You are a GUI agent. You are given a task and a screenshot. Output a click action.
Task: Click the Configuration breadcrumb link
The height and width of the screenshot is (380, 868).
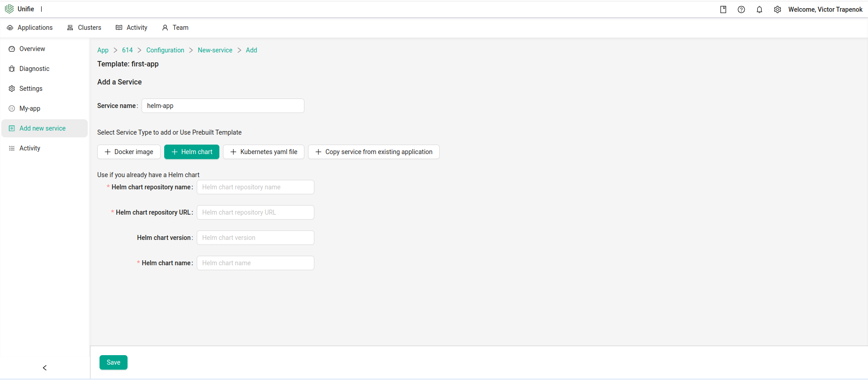[165, 50]
